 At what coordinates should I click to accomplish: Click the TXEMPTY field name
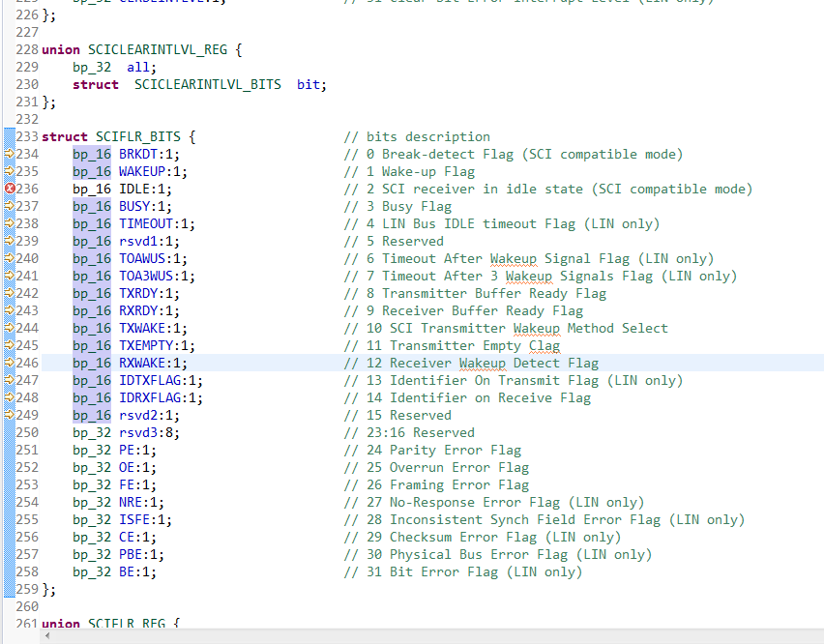[x=146, y=345]
